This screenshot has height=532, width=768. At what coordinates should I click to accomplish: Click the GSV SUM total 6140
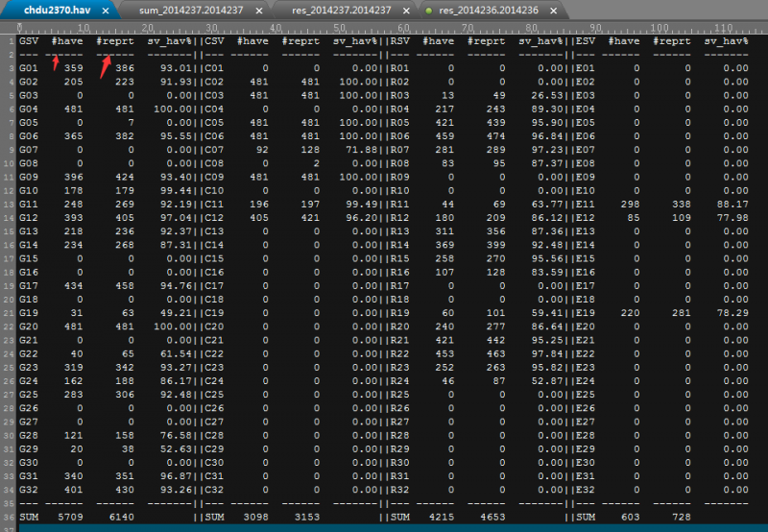122,517
